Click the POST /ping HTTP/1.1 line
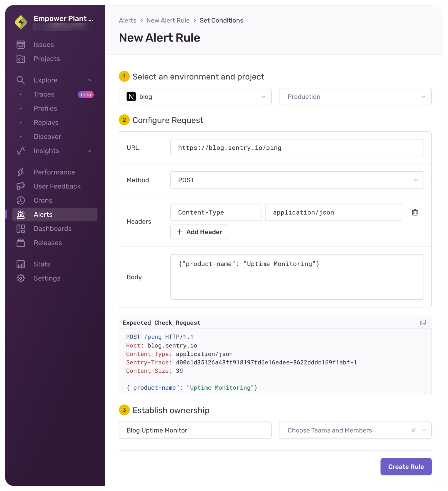Image resolution: width=448 pixels, height=491 pixels. click(160, 337)
